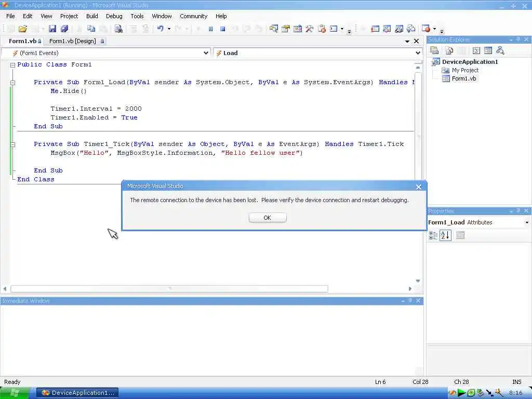Open the Build menu
The image size is (532, 399).
(x=92, y=16)
